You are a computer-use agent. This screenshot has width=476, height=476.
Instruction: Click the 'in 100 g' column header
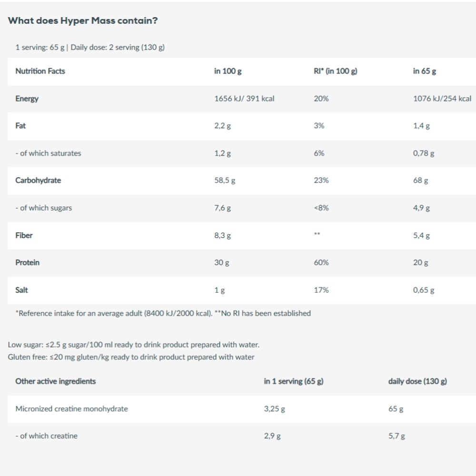[228, 71]
